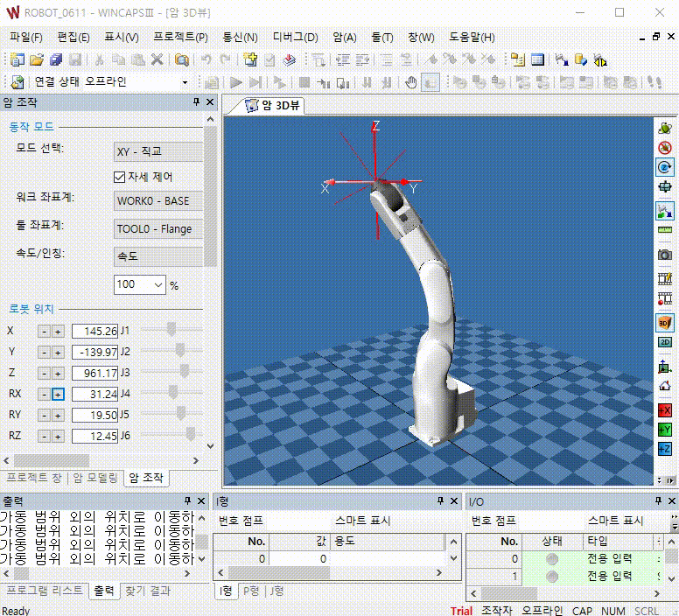
Task: Click the Z plus jog button
Action: pyautogui.click(x=58, y=373)
